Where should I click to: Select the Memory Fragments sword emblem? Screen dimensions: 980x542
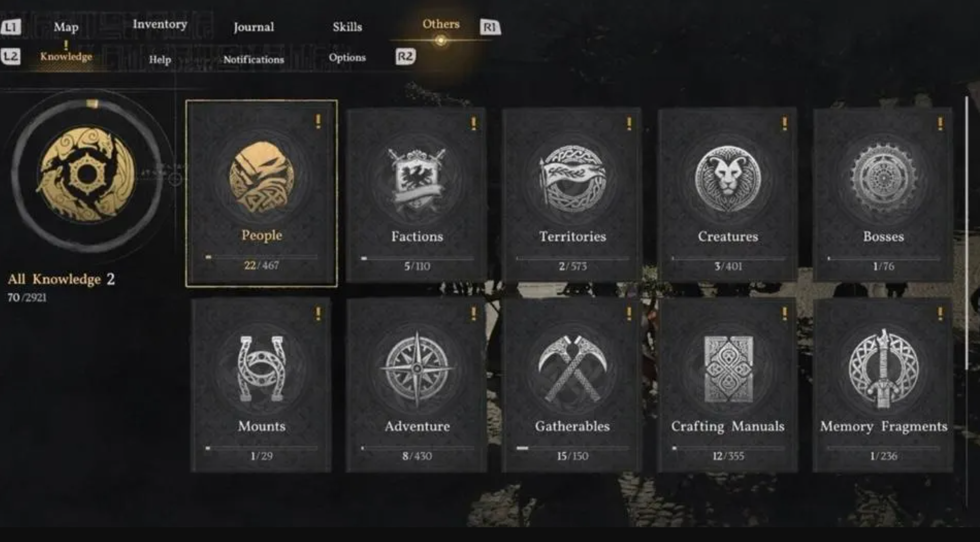(883, 369)
